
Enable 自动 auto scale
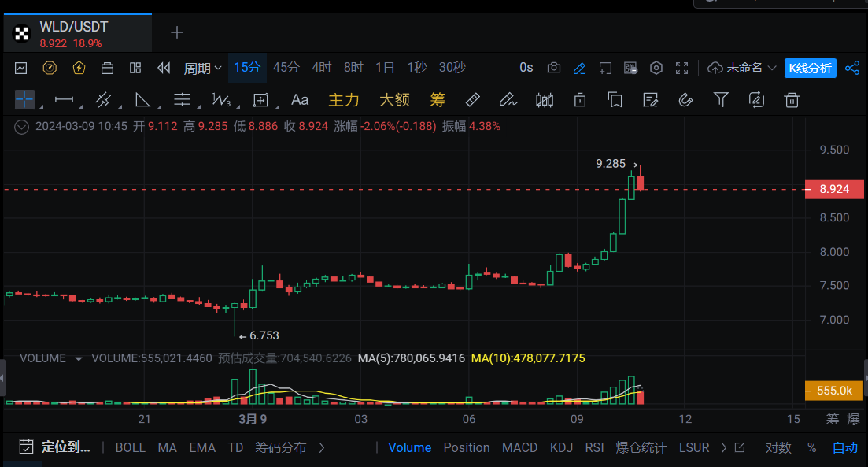(845, 447)
